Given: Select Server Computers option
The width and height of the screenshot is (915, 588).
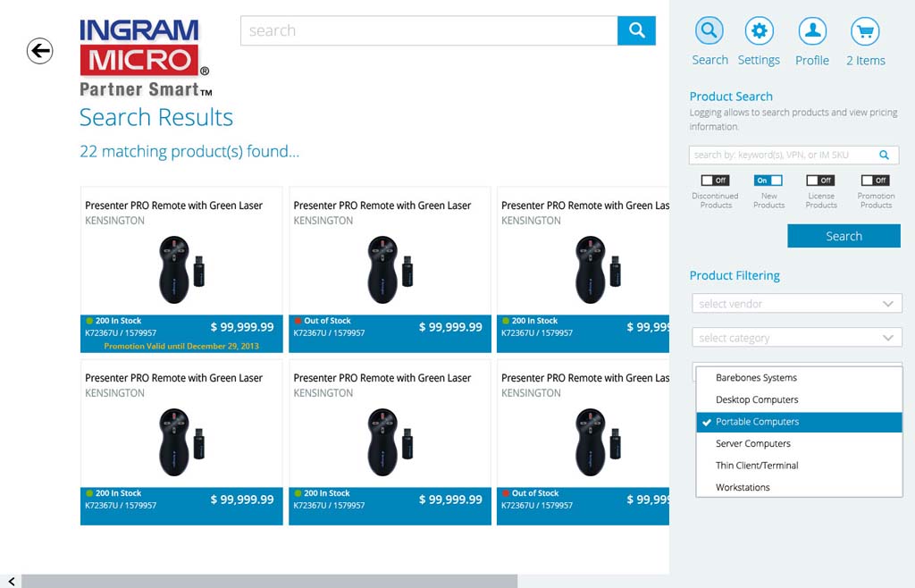Looking at the screenshot, I should pyautogui.click(x=753, y=443).
